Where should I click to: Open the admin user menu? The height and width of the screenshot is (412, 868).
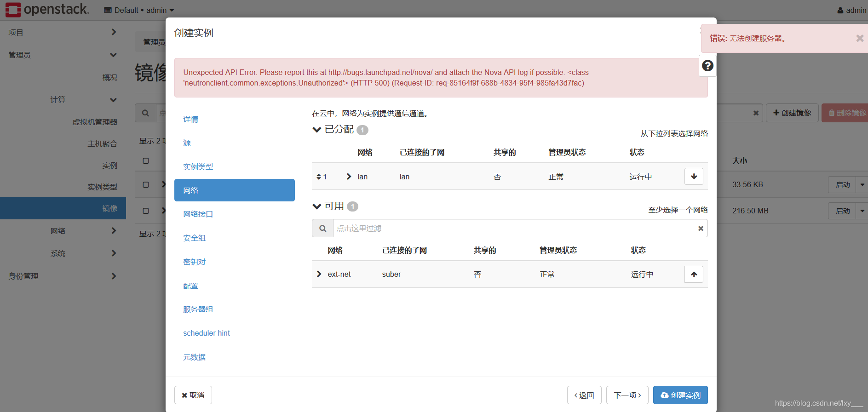click(x=851, y=10)
